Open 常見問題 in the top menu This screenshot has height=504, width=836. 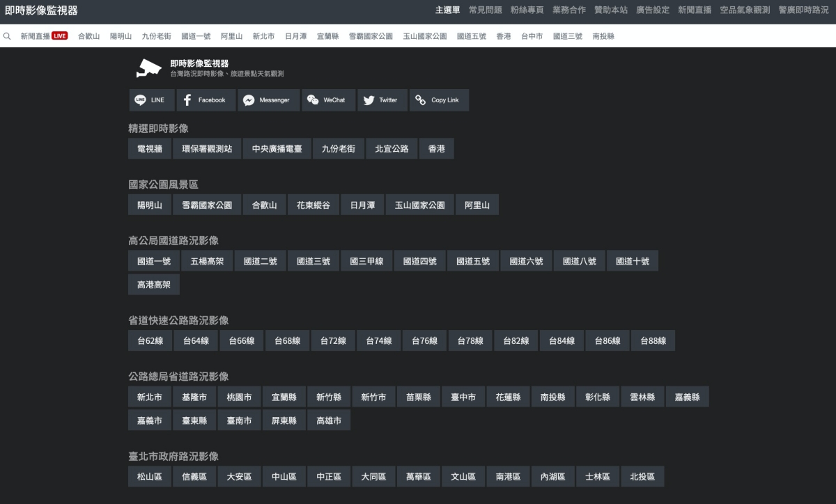485,10
